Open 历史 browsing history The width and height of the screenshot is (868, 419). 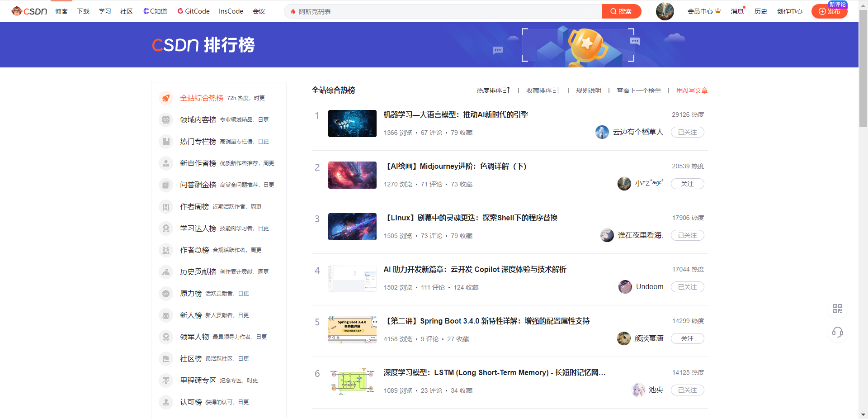pyautogui.click(x=761, y=11)
